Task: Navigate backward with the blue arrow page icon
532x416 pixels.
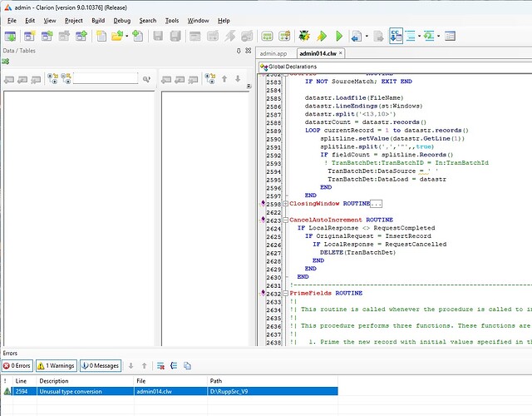Action: pos(357,36)
